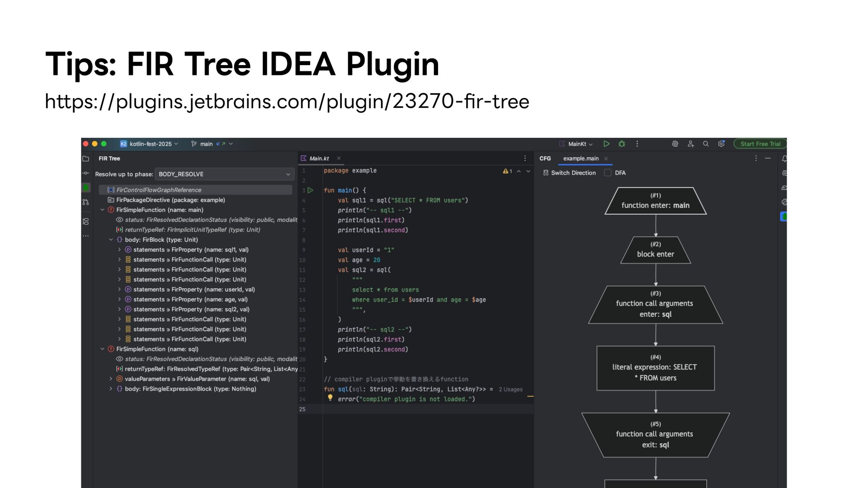Screen dimensions: 868x488
Task: Click the green Run MainKt icon
Action: [x=606, y=144]
